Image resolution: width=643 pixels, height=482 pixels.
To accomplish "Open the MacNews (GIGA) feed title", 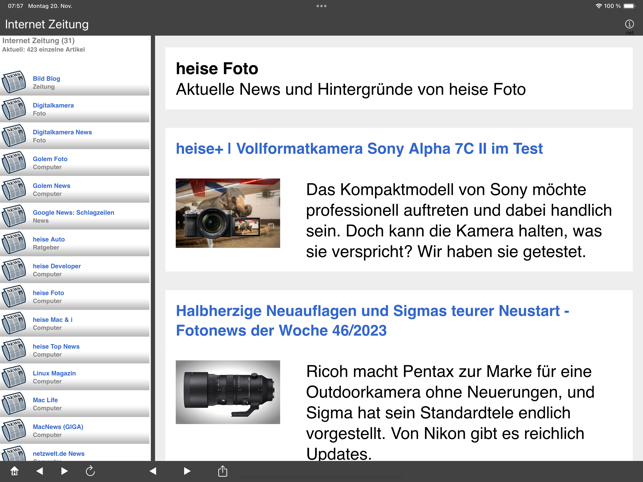I will [x=58, y=427].
